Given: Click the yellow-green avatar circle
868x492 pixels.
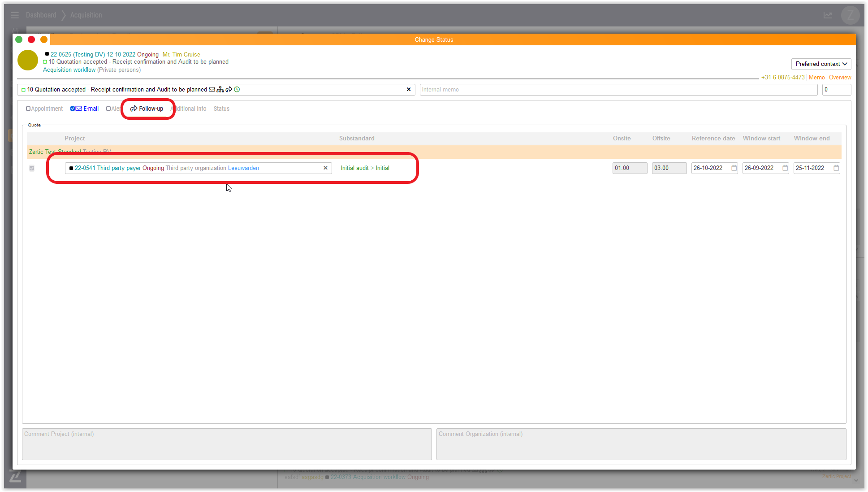Looking at the screenshot, I should pyautogui.click(x=28, y=60).
